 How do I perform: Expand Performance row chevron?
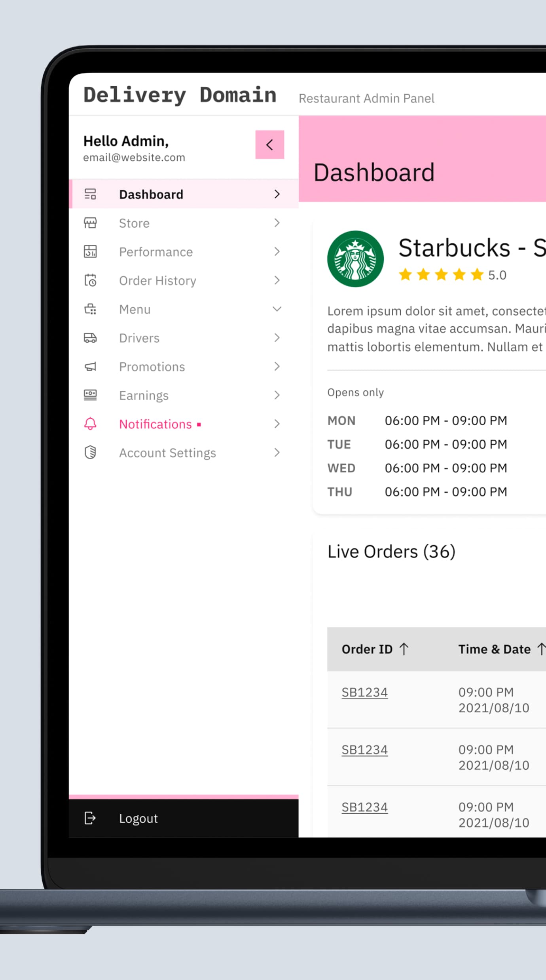tap(277, 251)
